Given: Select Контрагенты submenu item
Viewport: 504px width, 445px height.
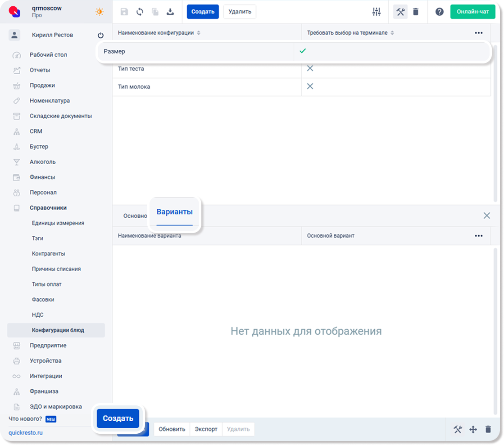Looking at the screenshot, I should coord(48,254).
